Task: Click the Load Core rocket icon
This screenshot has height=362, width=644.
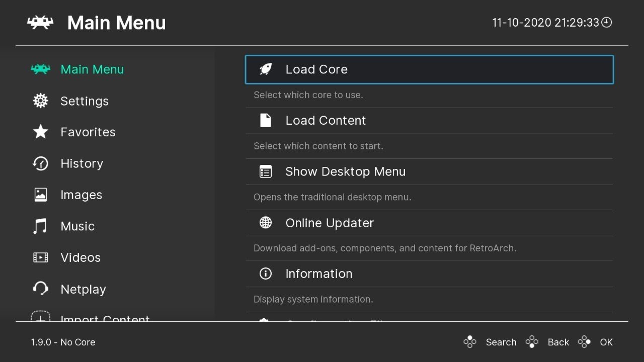Action: coord(266,69)
